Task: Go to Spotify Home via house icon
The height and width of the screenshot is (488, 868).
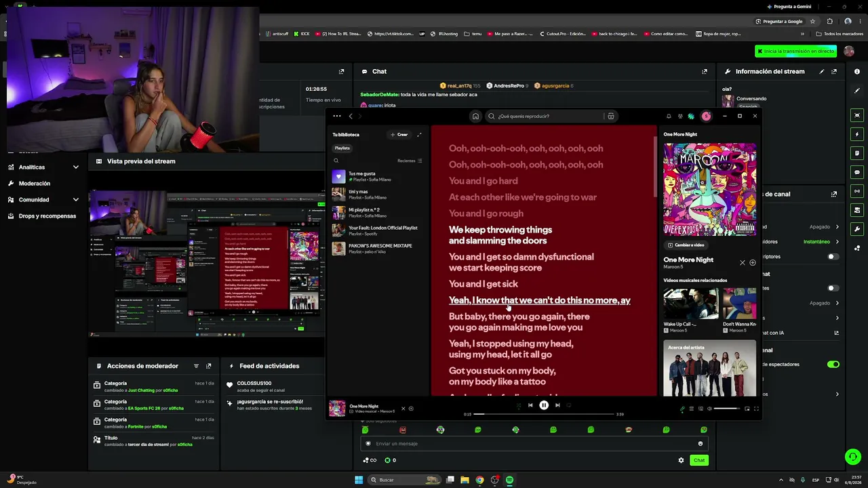Action: pyautogui.click(x=475, y=116)
